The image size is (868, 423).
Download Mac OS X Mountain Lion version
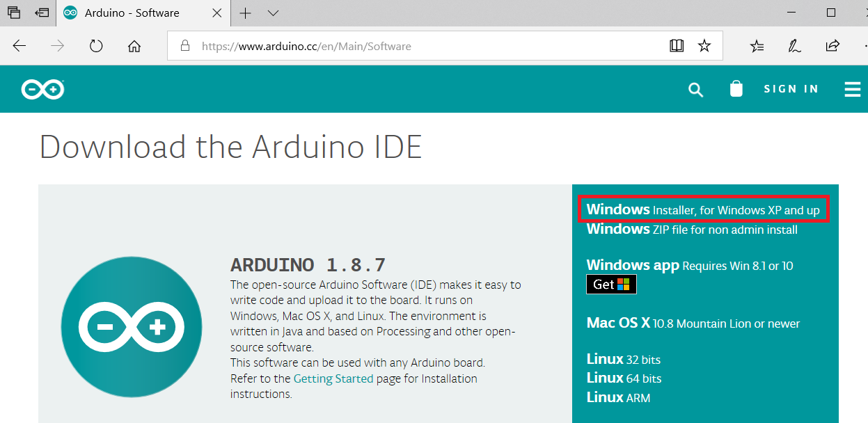pyautogui.click(x=693, y=323)
